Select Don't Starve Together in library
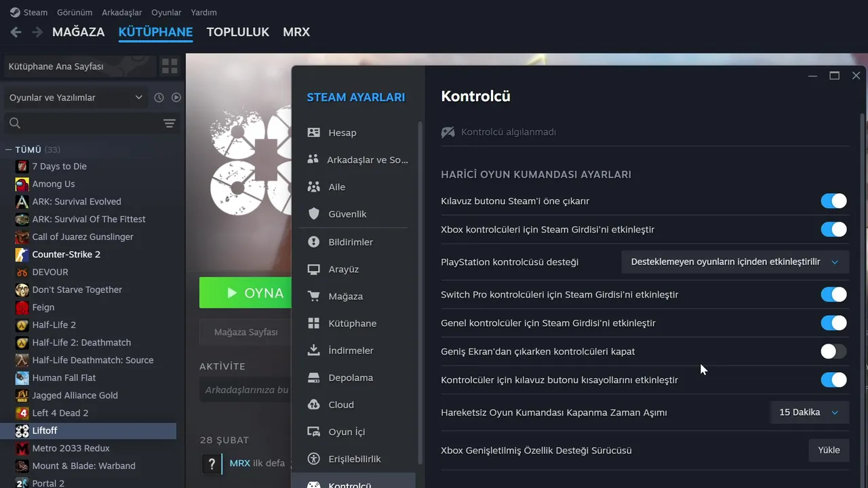The image size is (868, 488). [77, 289]
